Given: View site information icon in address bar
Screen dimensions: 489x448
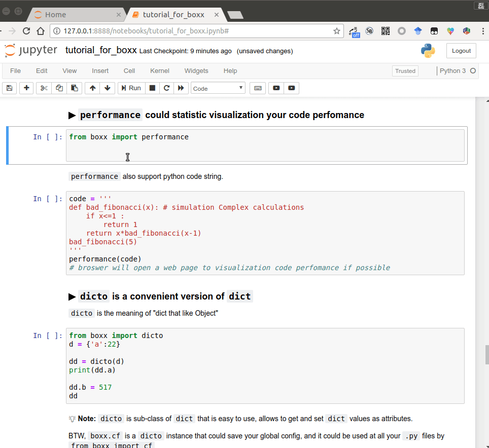Looking at the screenshot, I should click(57, 31).
